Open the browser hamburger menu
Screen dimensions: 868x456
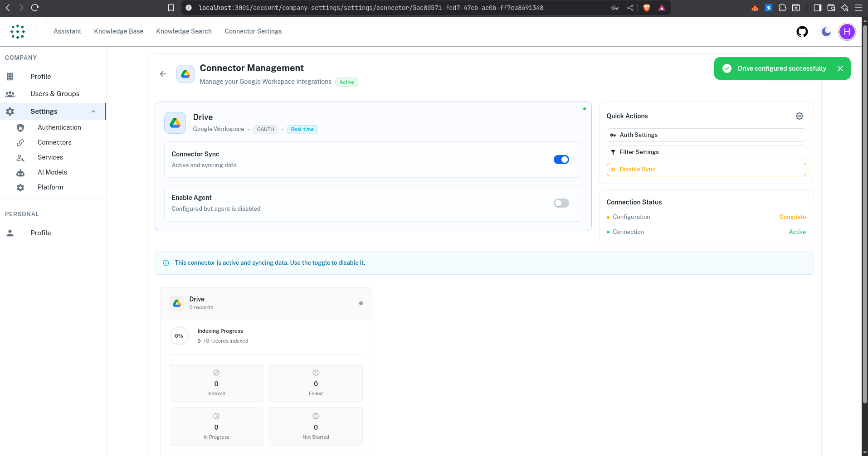[858, 8]
